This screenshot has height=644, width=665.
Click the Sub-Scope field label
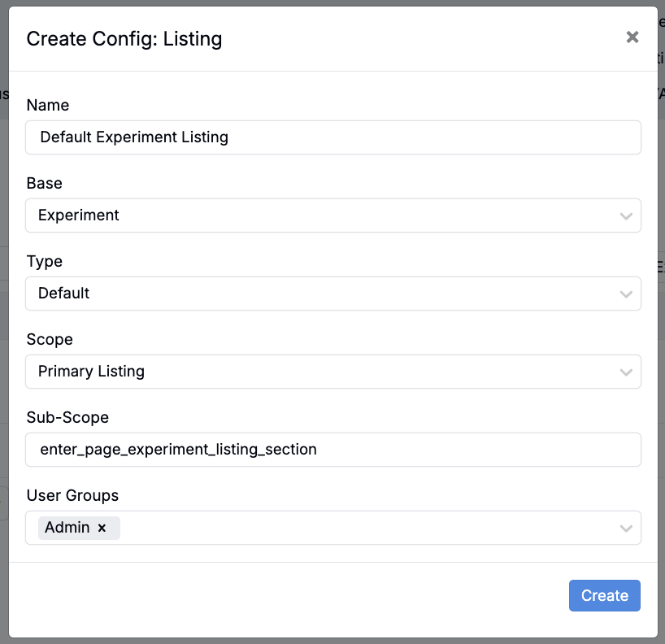[67, 417]
